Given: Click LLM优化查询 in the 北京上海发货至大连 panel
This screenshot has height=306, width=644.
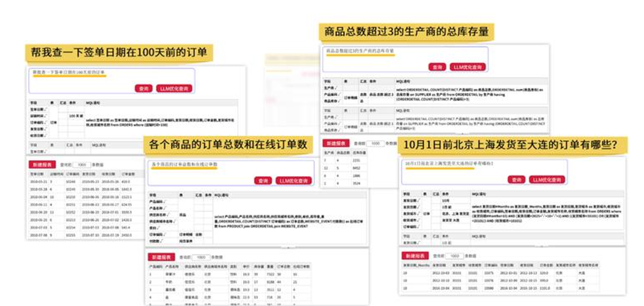Looking at the screenshot, I should coord(547,180).
